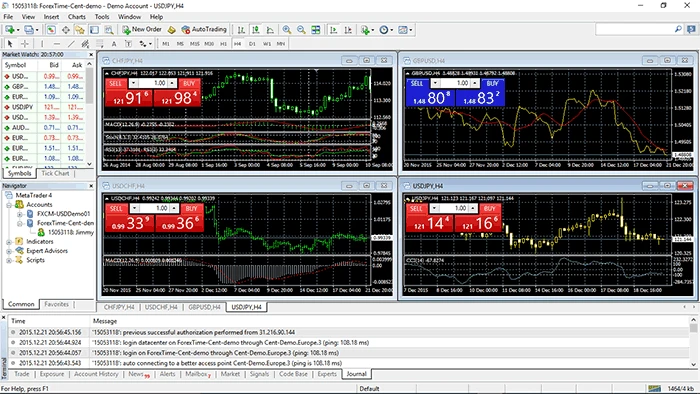Select the Text Label tool
The height and width of the screenshot is (394, 700).
click(128, 44)
